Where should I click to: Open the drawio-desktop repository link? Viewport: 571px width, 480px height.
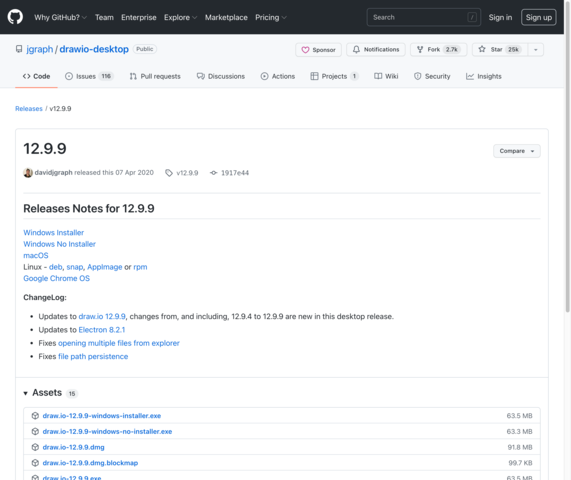[x=94, y=49]
